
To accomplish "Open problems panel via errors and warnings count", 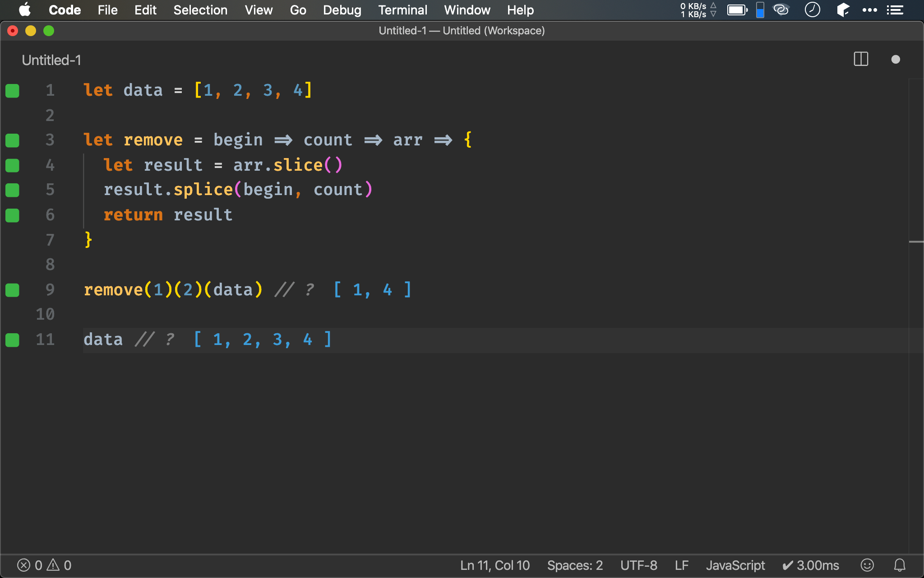I will [44, 565].
